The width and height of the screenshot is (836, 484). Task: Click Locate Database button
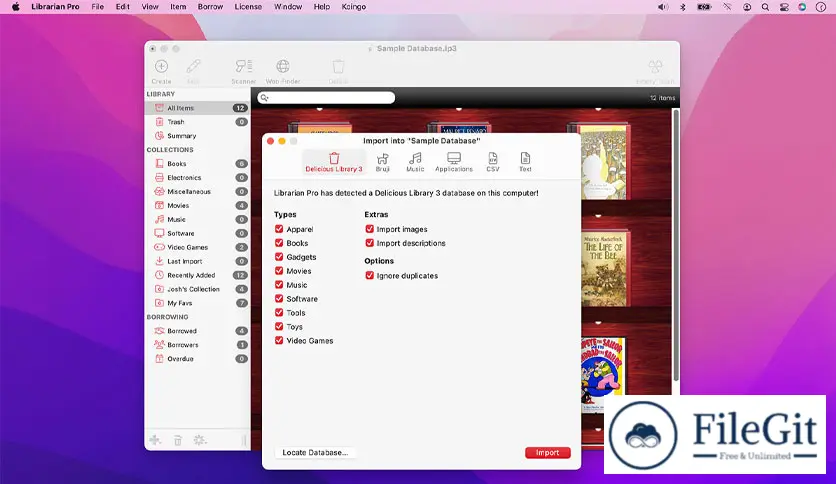pos(315,453)
